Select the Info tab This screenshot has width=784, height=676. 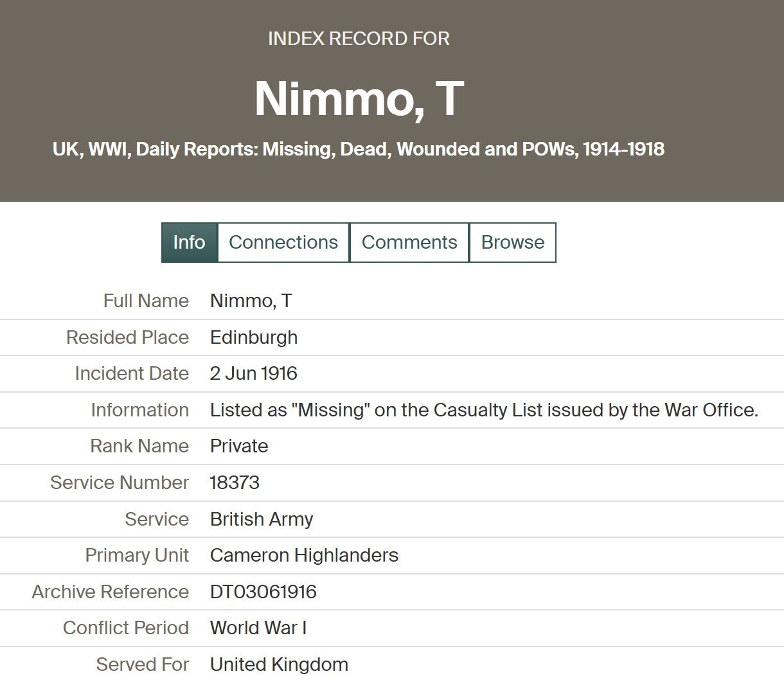pyautogui.click(x=188, y=242)
